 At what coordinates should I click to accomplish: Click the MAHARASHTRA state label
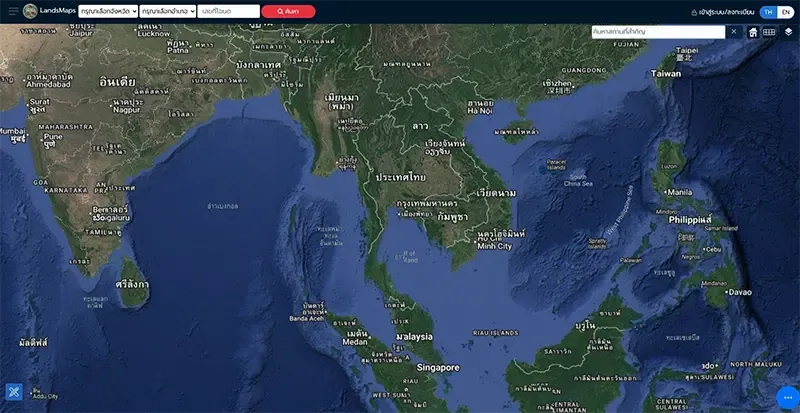tap(66, 127)
